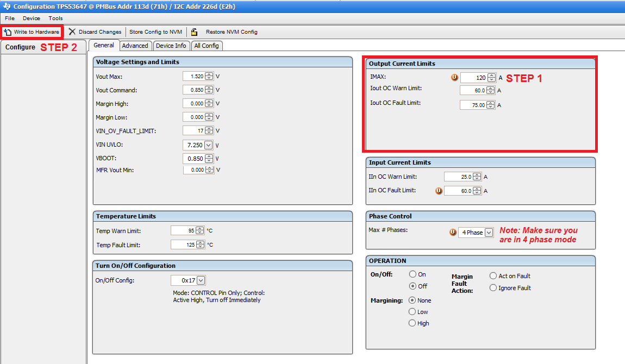Image resolution: width=625 pixels, height=364 pixels.
Task: Click the orange U indicator beside IMAX
Action: point(454,77)
